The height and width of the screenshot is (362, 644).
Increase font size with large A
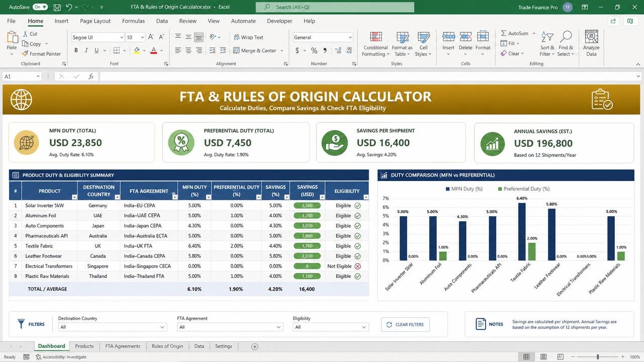151,37
